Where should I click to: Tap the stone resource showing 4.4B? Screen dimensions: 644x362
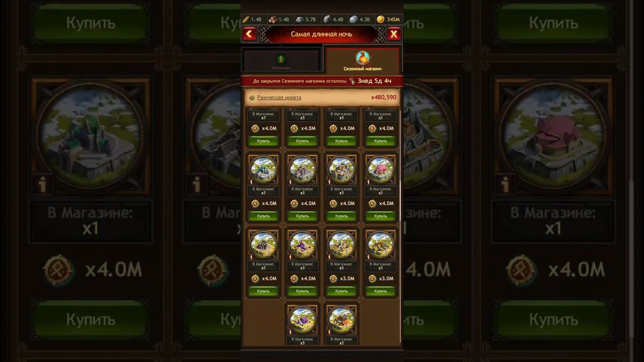(x=333, y=20)
